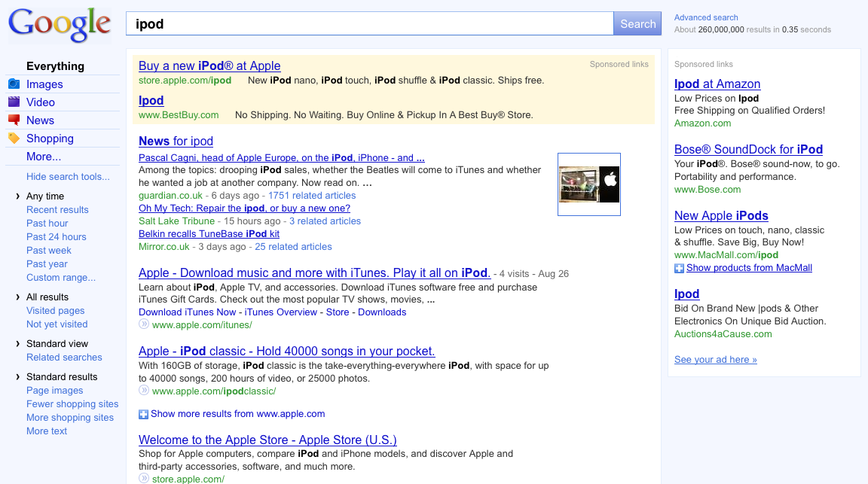
Task: Open Bose SoundDock for iPod ad
Action: point(748,149)
